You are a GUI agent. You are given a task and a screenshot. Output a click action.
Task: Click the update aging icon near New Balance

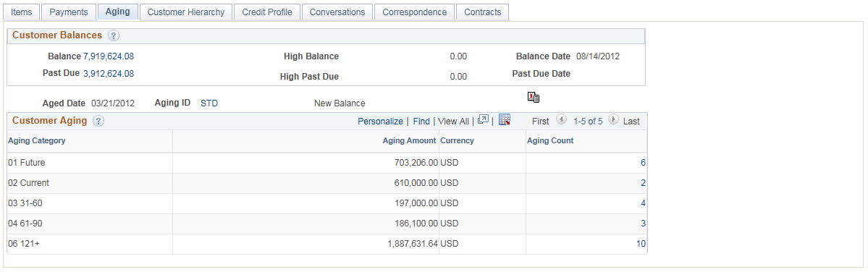(x=533, y=98)
